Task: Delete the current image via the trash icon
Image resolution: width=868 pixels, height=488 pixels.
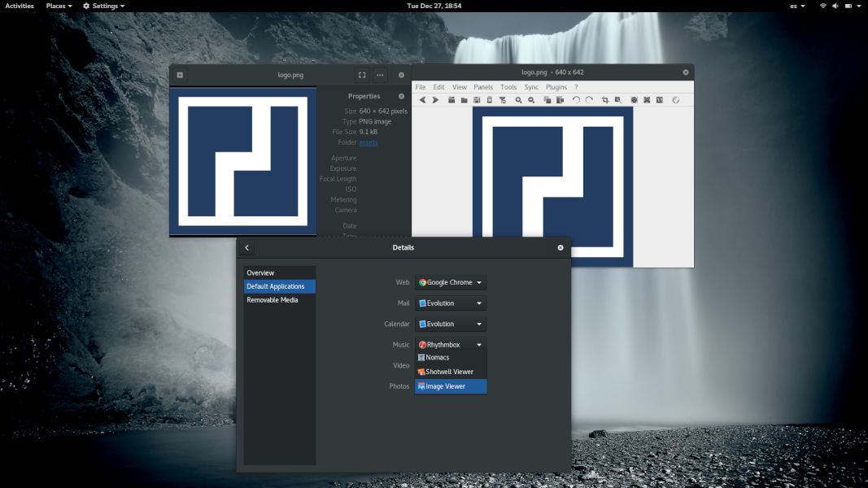Action: tap(489, 99)
